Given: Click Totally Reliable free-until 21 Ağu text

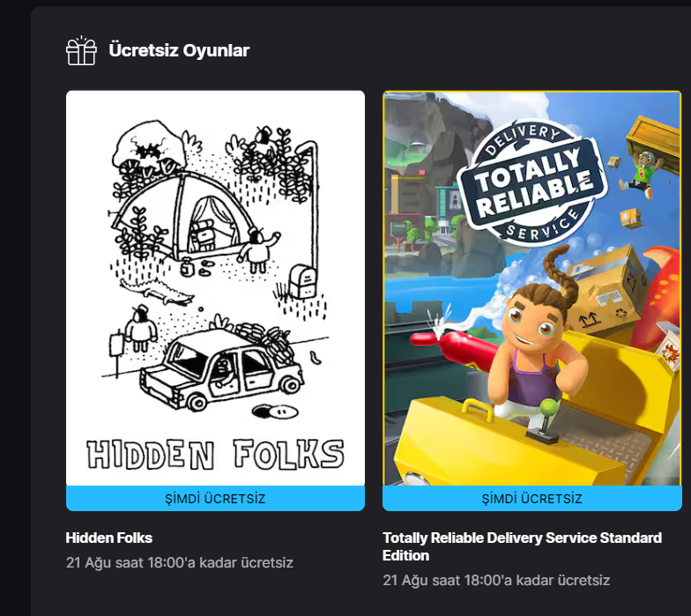Looking at the screenshot, I should click(496, 580).
